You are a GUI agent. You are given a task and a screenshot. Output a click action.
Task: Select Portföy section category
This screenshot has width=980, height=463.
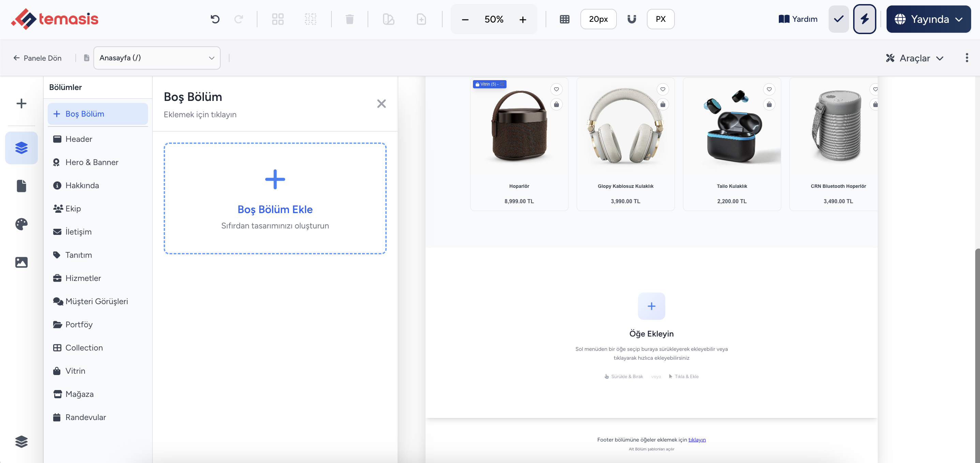pos(98,325)
